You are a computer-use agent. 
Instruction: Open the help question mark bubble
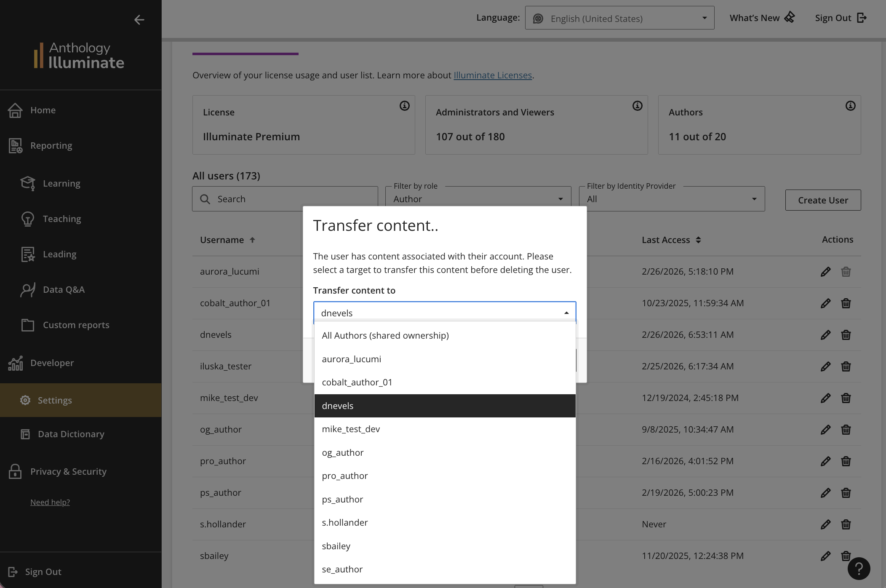[x=859, y=569]
